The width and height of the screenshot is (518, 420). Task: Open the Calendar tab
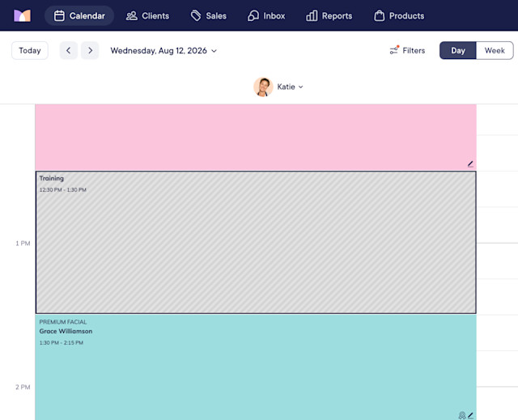point(79,15)
